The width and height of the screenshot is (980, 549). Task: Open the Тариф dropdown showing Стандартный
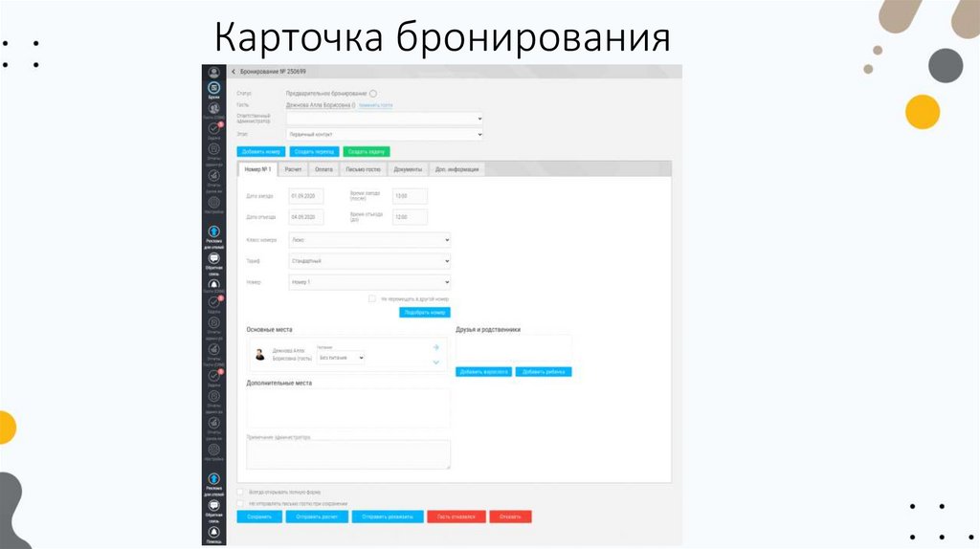pos(369,261)
